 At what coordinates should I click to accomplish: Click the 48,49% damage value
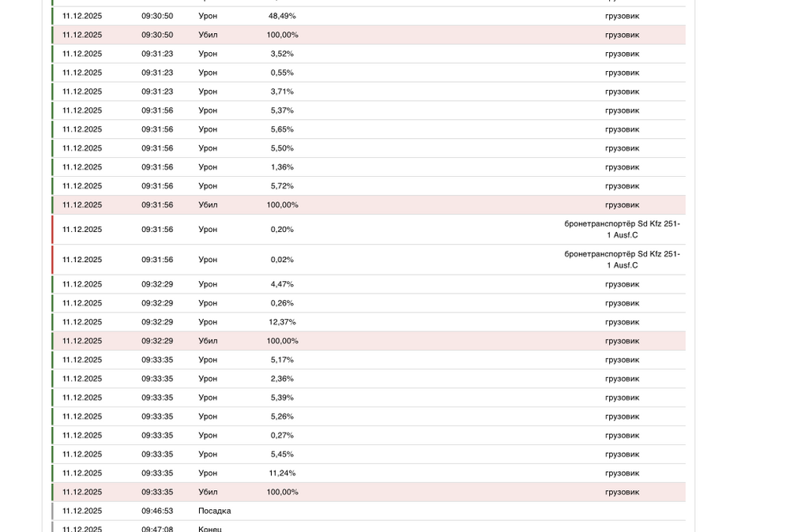pyautogui.click(x=282, y=16)
